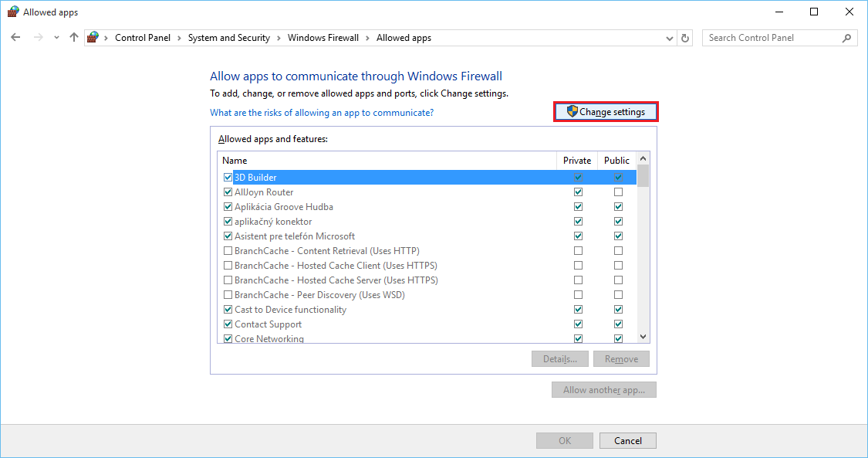The image size is (868, 458).
Task: Click the Allowed apps title bar icon
Action: [x=13, y=12]
